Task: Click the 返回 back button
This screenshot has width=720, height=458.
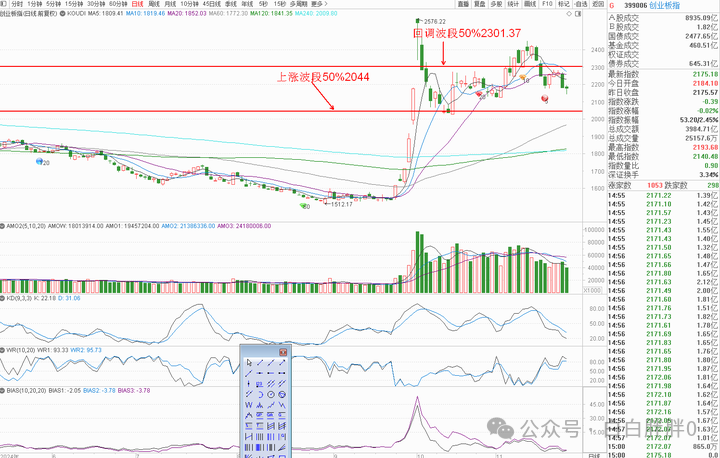Action: pyautogui.click(x=598, y=4)
